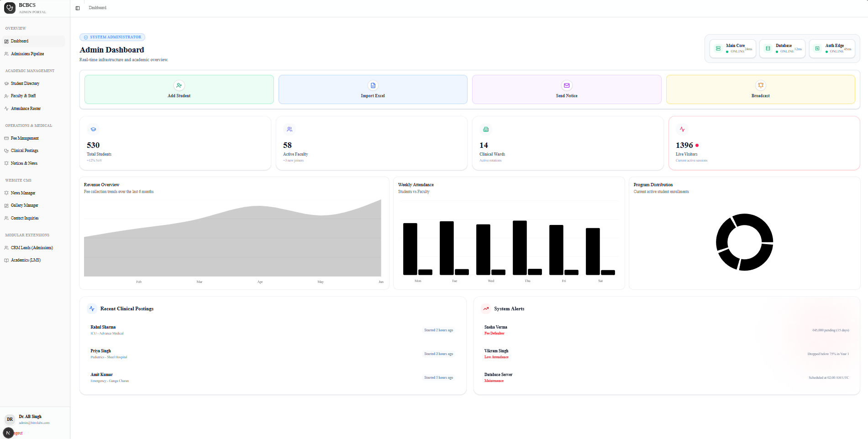This screenshot has height=439, width=868.
Task: Click the Active Faculty people icon
Action: 289,129
